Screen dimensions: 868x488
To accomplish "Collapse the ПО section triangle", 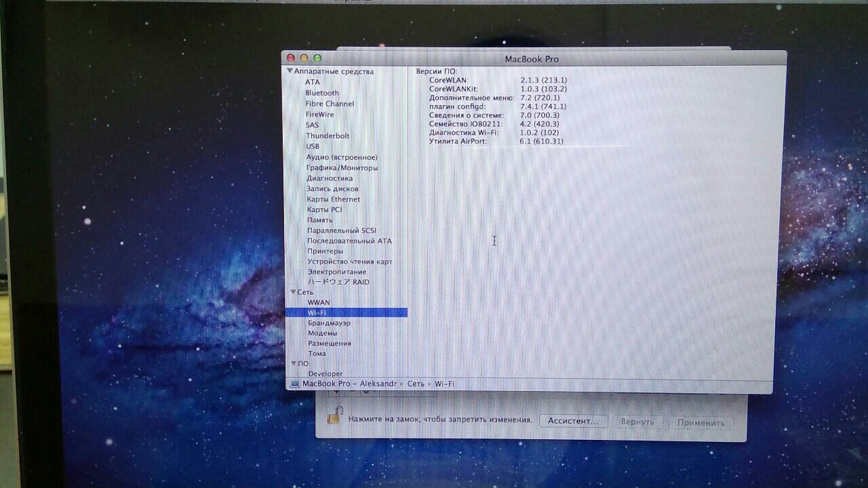I will (293, 363).
